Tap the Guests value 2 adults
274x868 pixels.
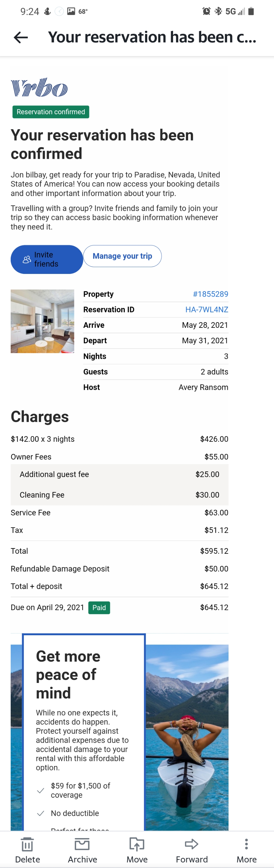[215, 372]
